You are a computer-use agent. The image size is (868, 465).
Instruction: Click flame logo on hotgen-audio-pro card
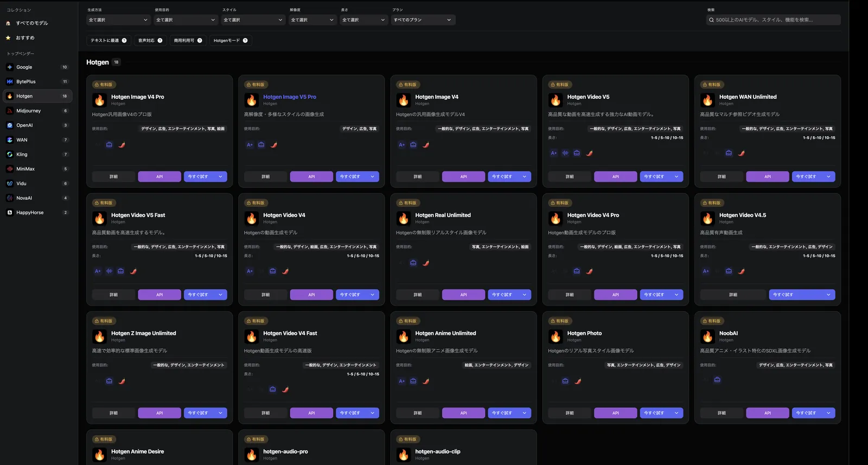coord(251,455)
